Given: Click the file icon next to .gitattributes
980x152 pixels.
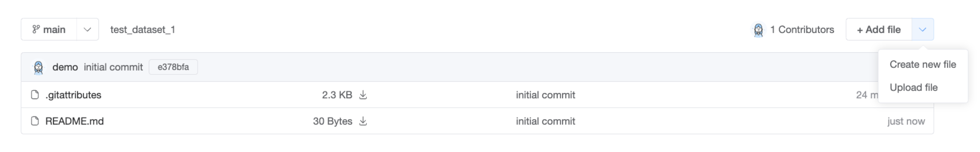Looking at the screenshot, I should (x=35, y=95).
